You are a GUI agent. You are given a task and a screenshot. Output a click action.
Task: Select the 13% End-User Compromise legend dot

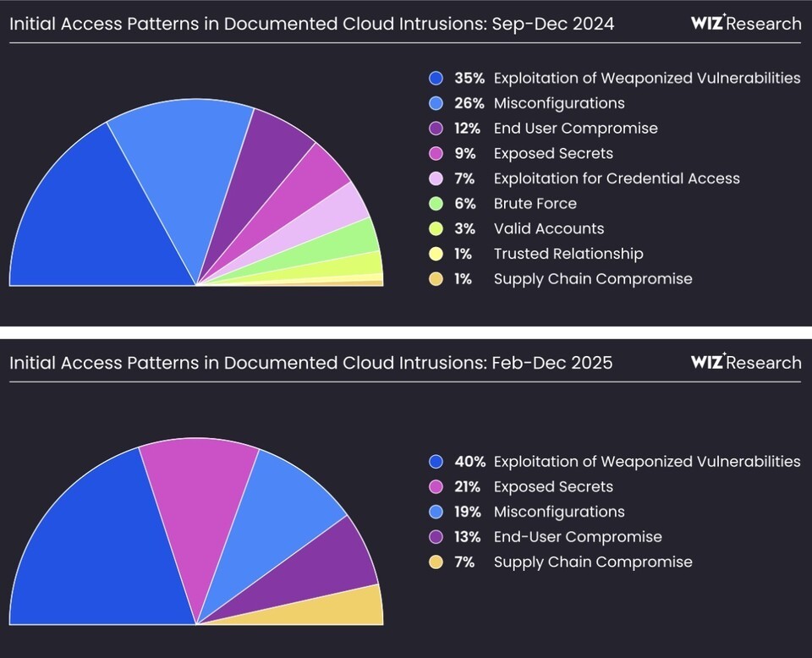coord(436,537)
